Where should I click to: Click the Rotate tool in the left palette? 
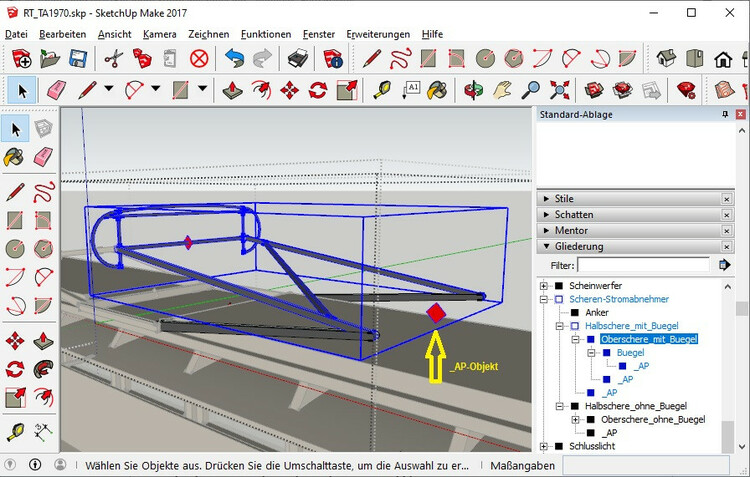click(x=15, y=369)
